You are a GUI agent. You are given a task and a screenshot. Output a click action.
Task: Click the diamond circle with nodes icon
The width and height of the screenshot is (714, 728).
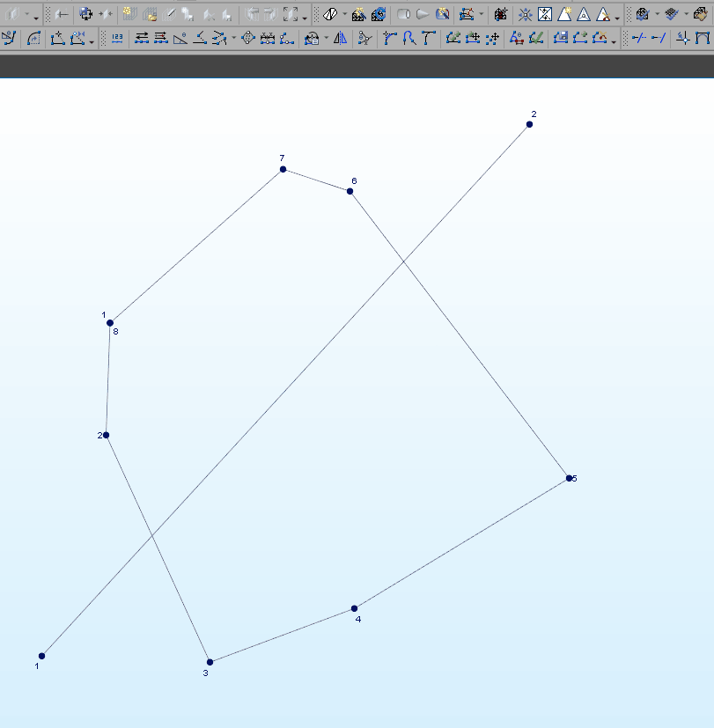point(248,38)
